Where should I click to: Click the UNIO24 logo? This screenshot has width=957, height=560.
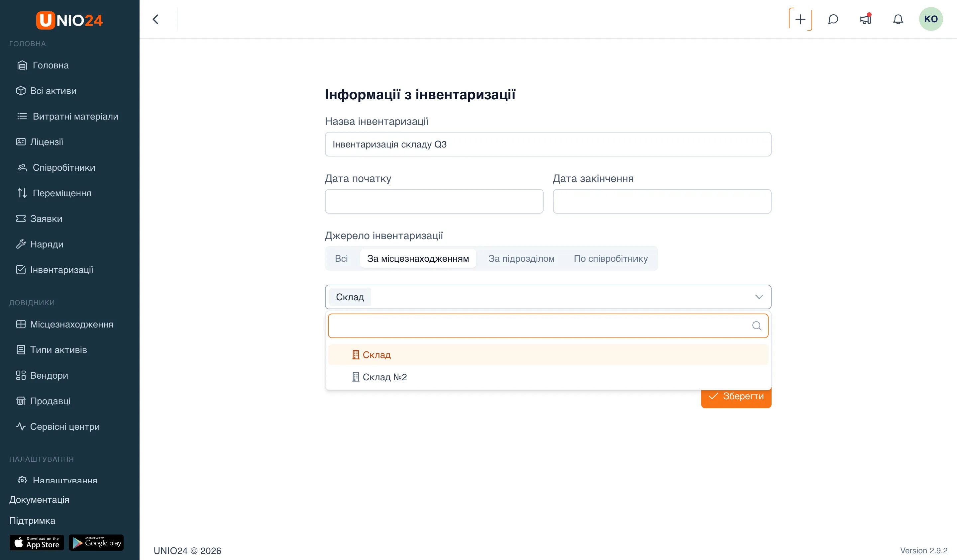[69, 20]
